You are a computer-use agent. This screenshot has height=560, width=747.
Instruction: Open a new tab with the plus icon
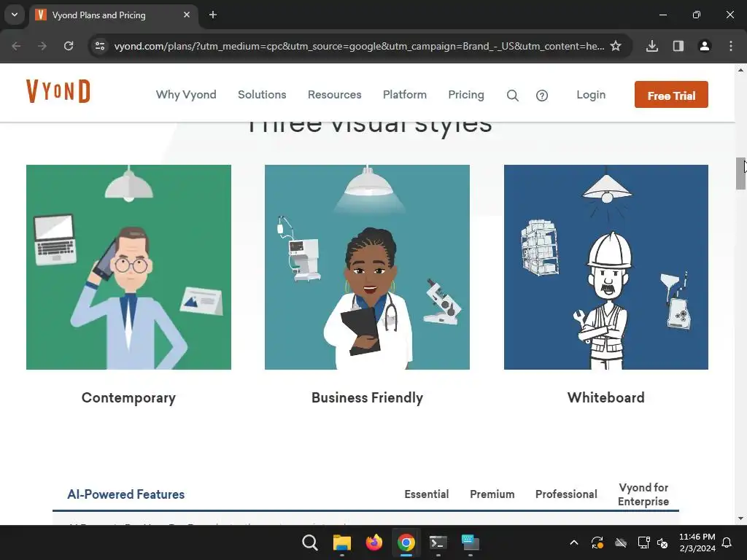(213, 15)
